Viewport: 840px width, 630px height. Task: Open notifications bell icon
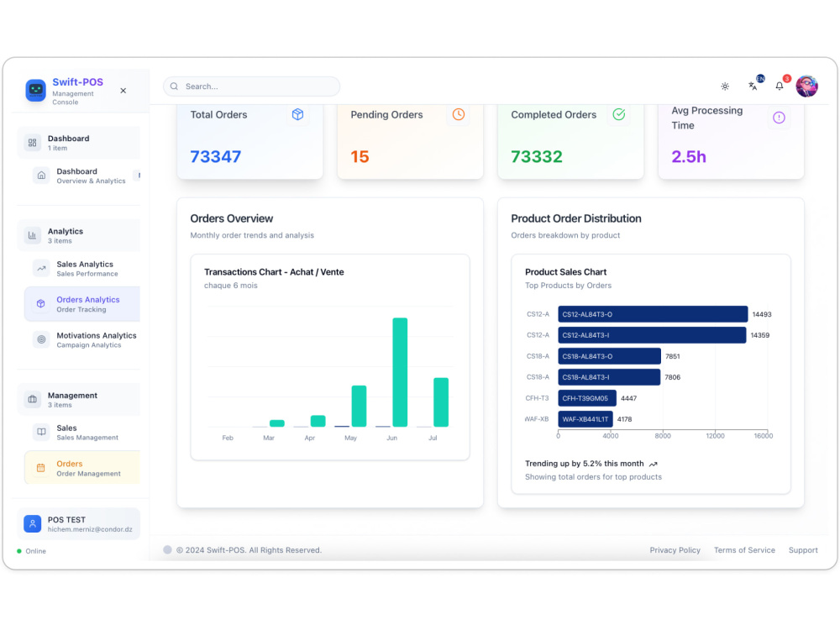pos(780,86)
